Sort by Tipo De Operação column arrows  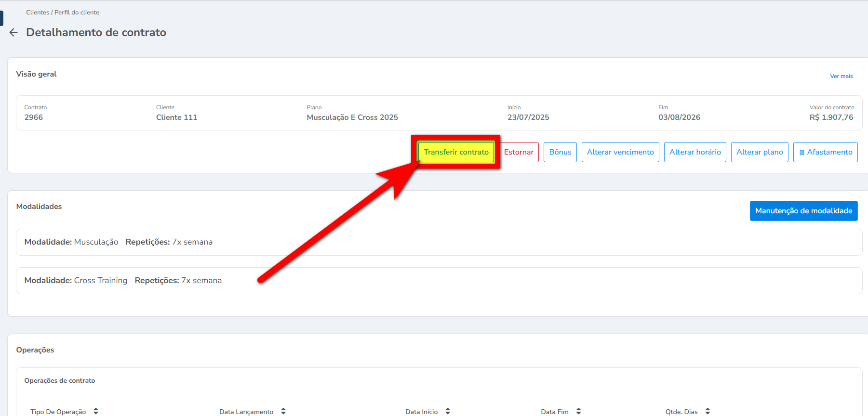click(96, 411)
